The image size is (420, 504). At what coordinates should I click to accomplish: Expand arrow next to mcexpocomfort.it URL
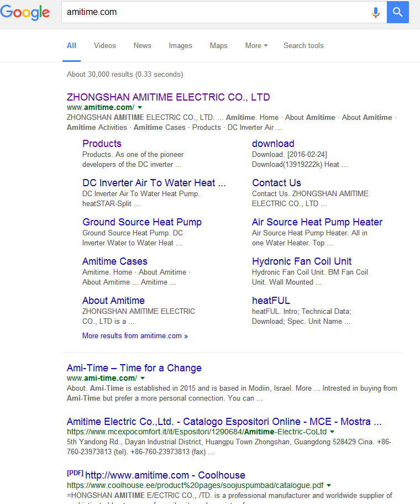(x=332, y=432)
